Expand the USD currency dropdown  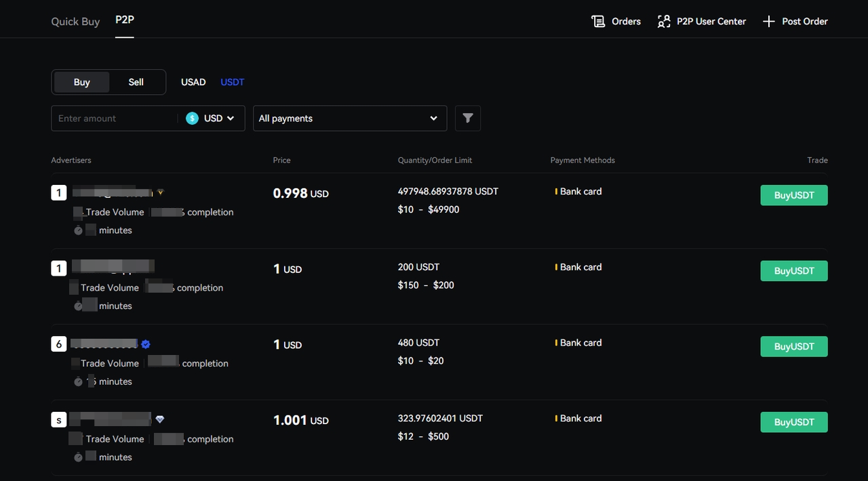(219, 118)
